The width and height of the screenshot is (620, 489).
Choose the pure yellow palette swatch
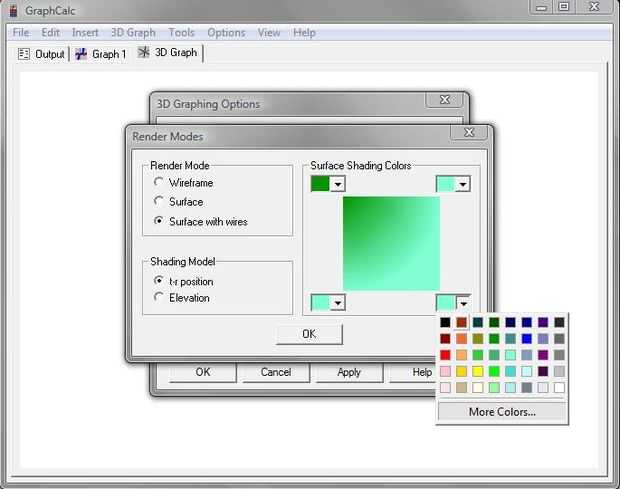[x=478, y=371]
